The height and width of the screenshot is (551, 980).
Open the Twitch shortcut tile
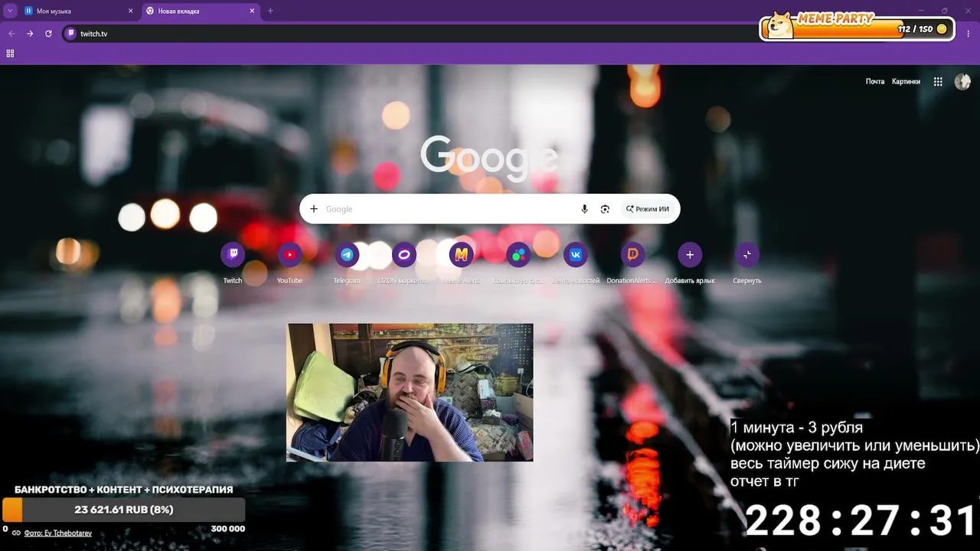click(x=233, y=255)
